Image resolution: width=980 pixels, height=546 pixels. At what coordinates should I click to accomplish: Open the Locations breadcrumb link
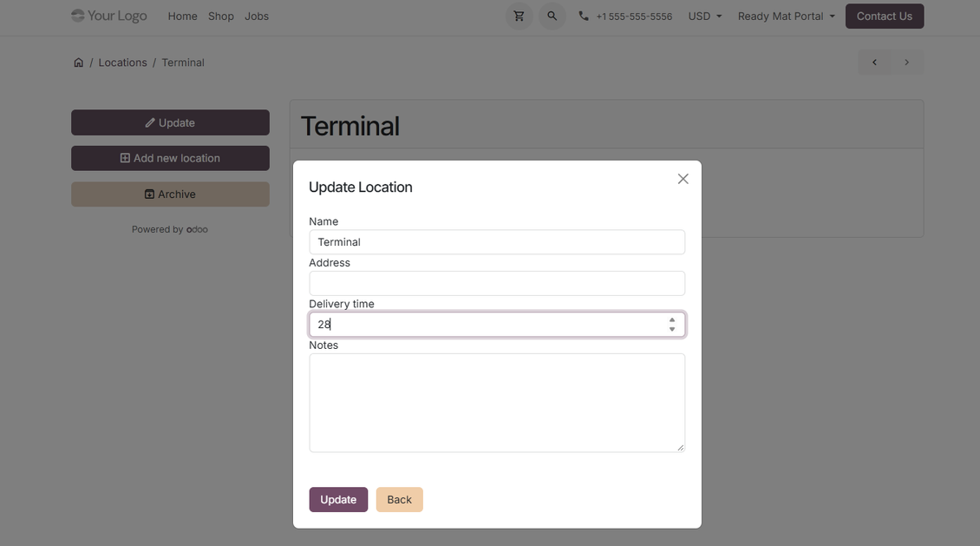(122, 62)
